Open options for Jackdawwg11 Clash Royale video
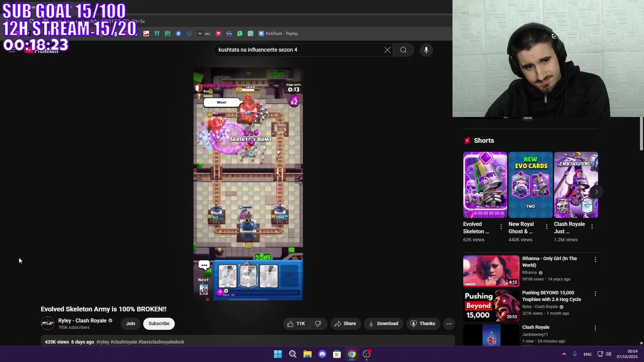 pyautogui.click(x=595, y=328)
